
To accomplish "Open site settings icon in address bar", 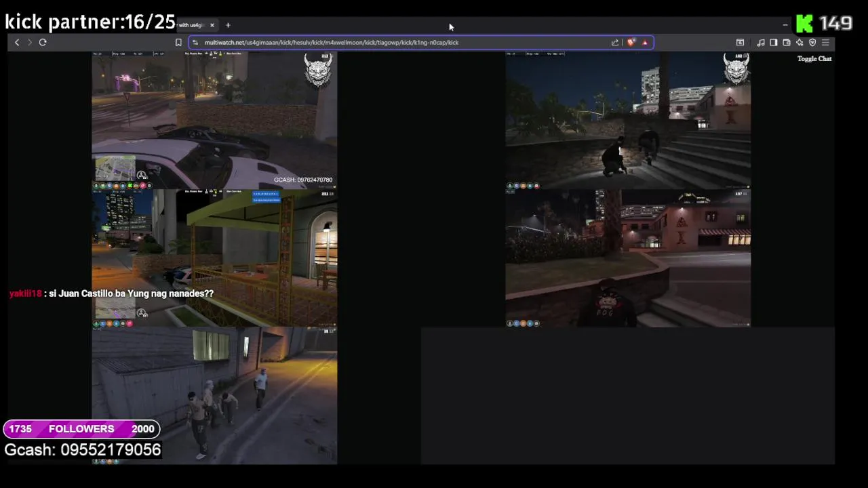I will [195, 42].
